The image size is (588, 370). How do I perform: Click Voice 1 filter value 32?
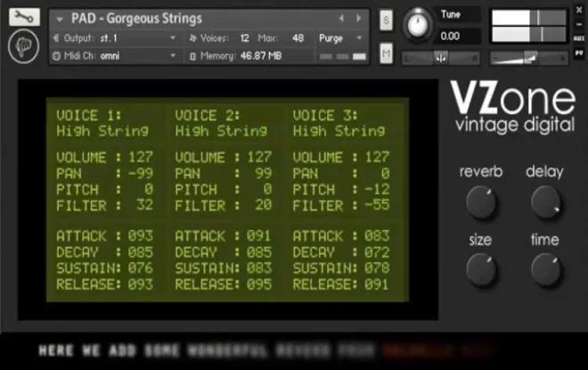pyautogui.click(x=144, y=205)
